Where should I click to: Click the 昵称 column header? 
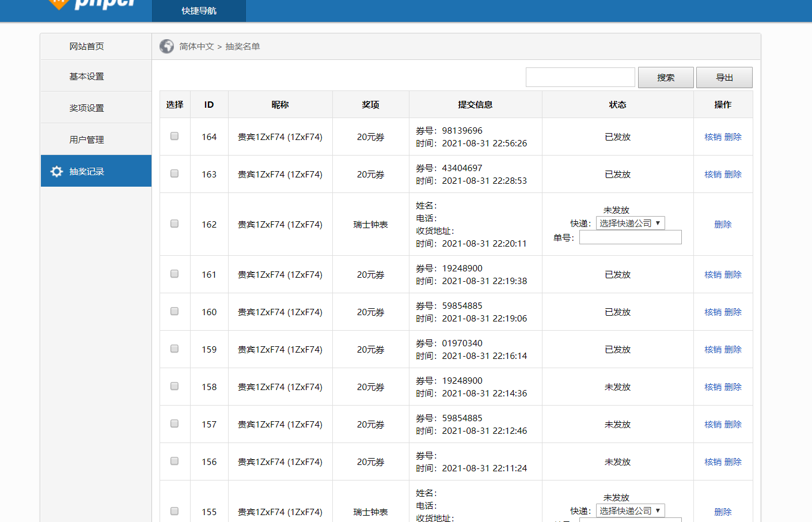280,105
